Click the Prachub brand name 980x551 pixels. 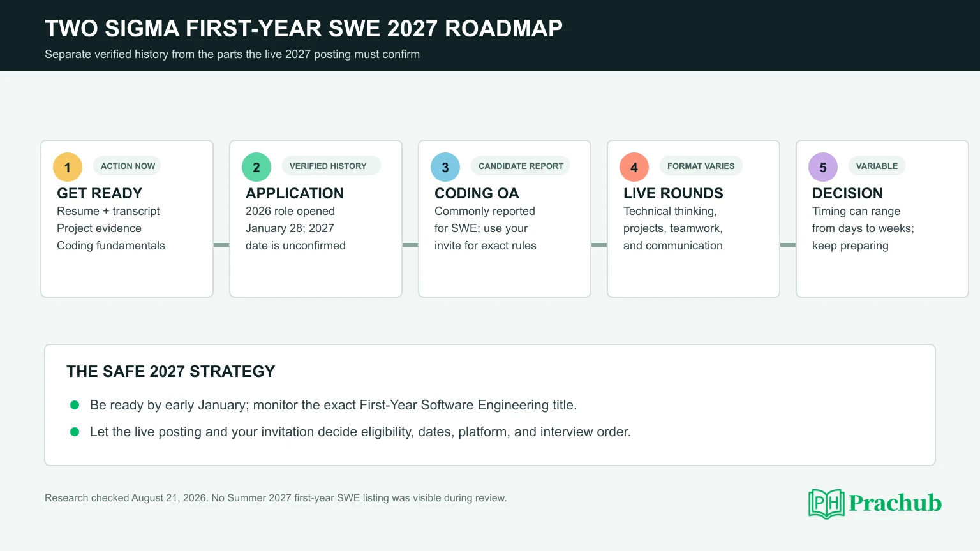[x=895, y=503]
